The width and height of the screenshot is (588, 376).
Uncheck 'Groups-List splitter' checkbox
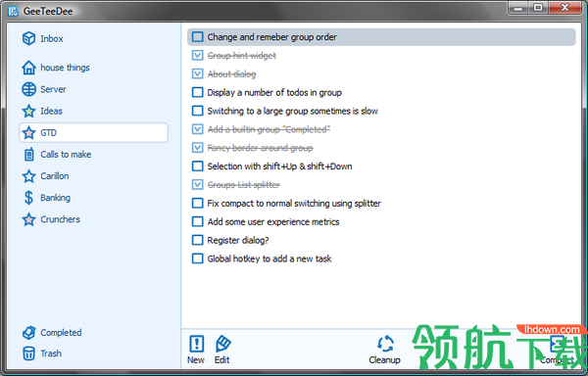tap(198, 185)
